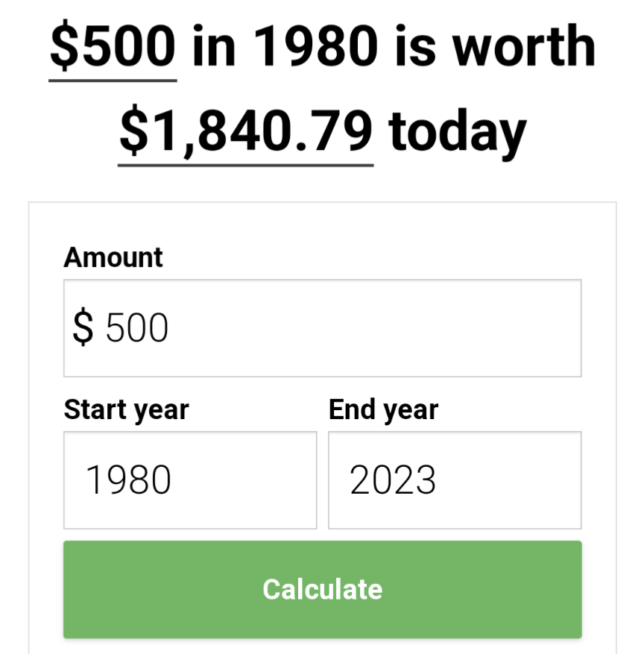Click the 1980 value in Start year
The width and height of the screenshot is (644, 654).
tap(128, 480)
